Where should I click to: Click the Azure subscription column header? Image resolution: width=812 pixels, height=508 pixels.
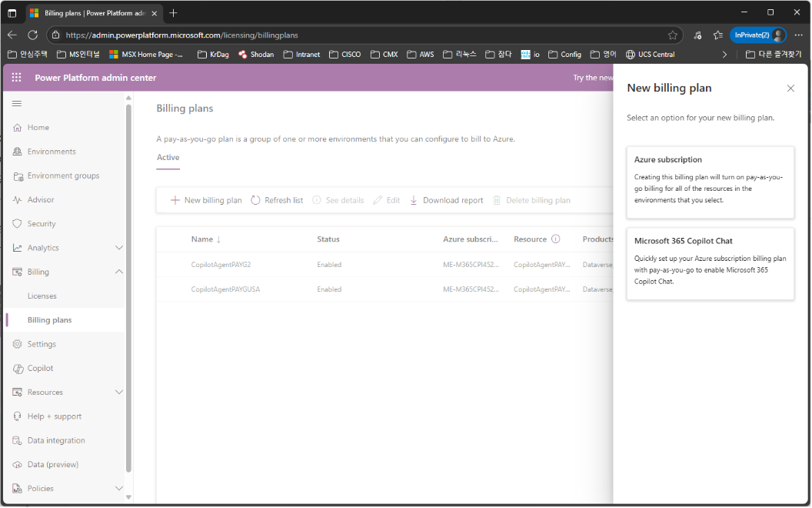tap(471, 239)
